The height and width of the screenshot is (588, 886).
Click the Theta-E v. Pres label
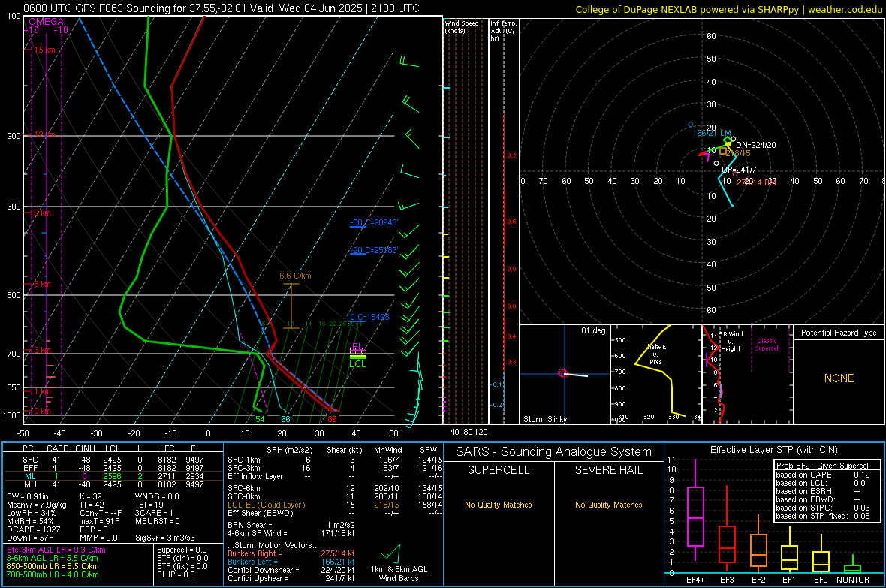(655, 354)
